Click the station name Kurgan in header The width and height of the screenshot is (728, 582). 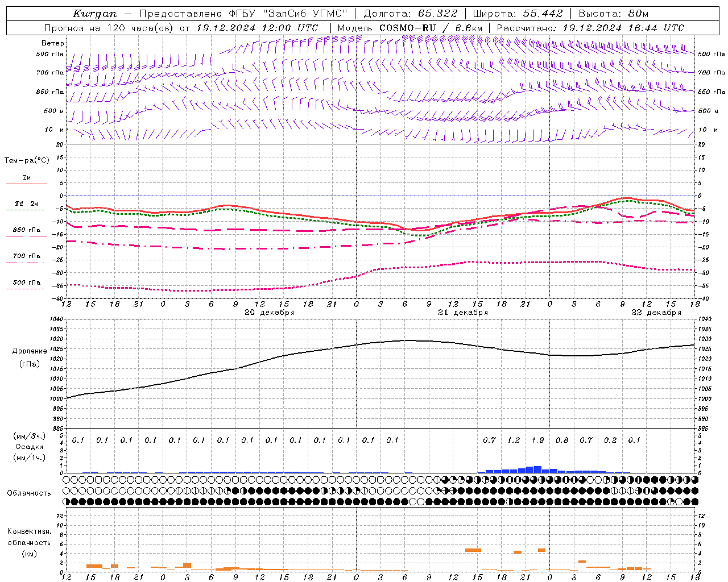(x=95, y=14)
